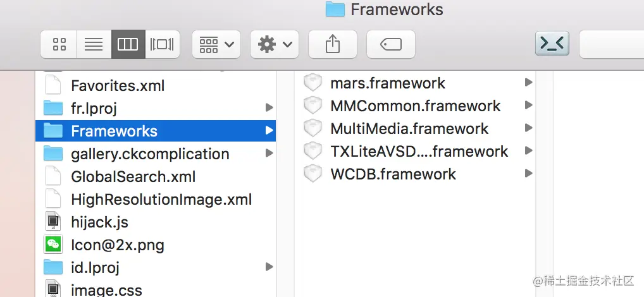Open the Action gear menu
Viewport: 644px width, 297px height.
point(275,44)
